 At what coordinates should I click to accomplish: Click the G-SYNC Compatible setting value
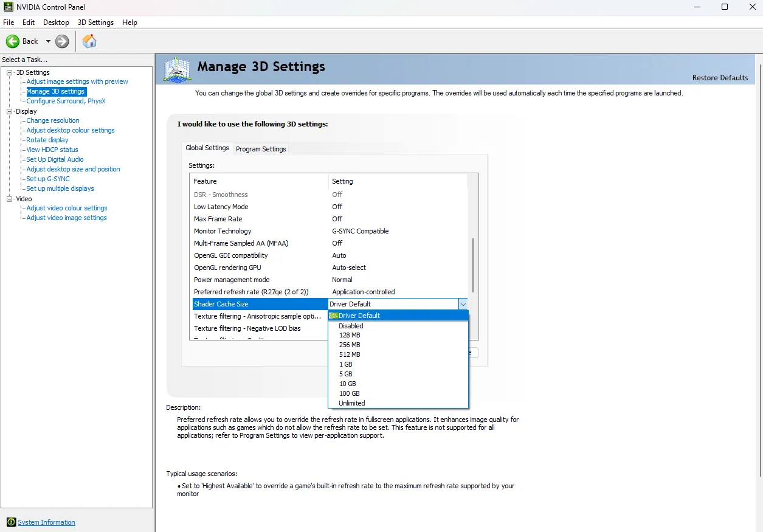[361, 231]
